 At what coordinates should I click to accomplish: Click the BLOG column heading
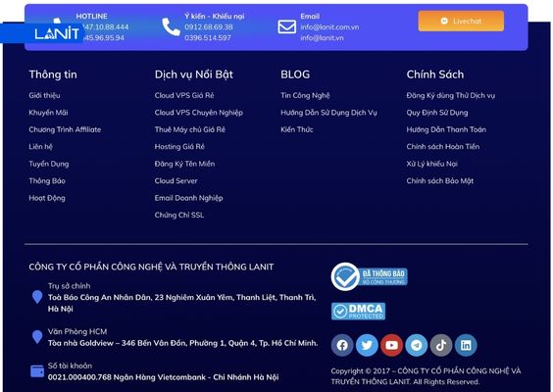(295, 74)
